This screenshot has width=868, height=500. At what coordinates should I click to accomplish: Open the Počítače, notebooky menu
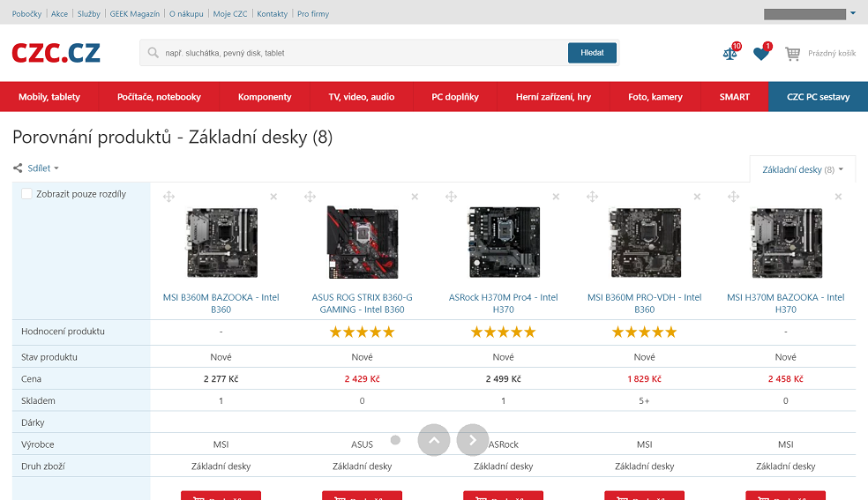[x=159, y=97]
